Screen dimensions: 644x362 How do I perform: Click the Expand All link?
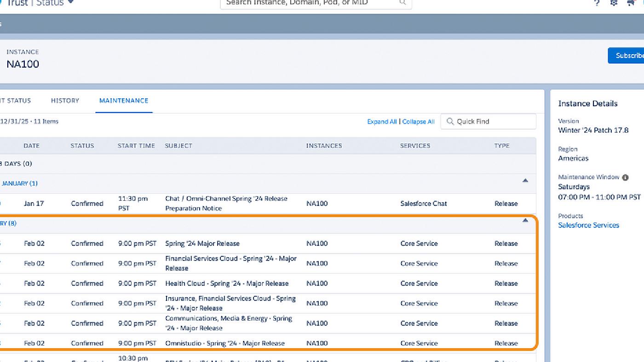[x=381, y=121]
